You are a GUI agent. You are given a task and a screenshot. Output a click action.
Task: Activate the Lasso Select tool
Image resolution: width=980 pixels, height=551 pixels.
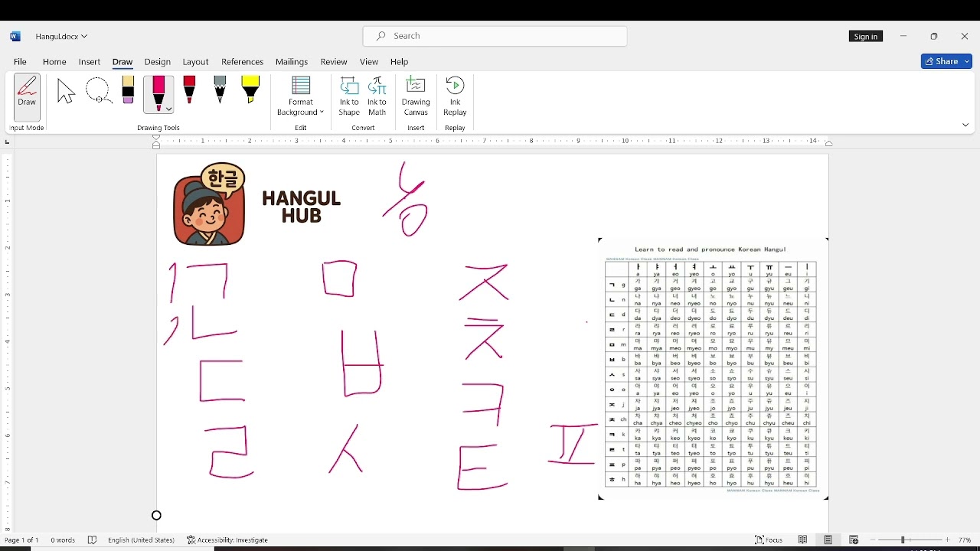pyautogui.click(x=98, y=91)
